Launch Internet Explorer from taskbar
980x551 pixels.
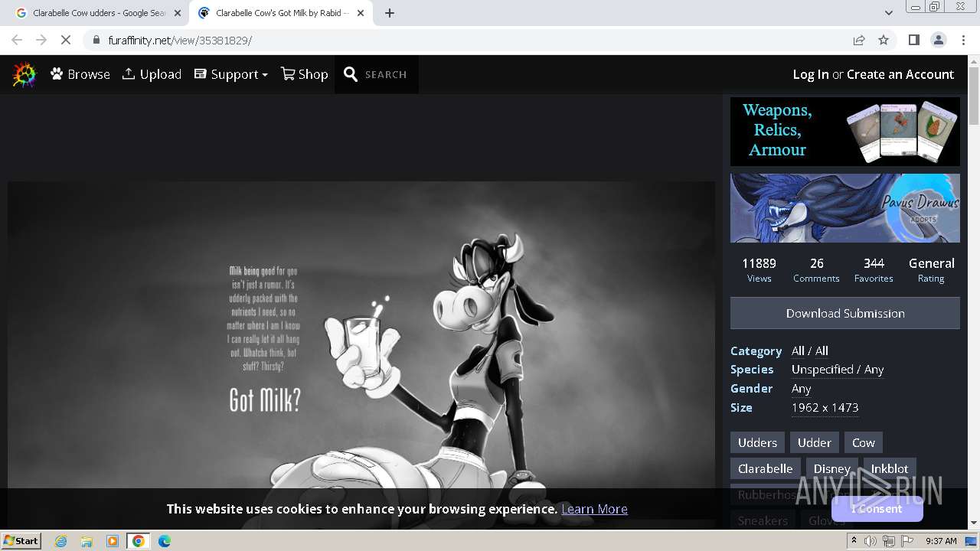(x=60, y=541)
